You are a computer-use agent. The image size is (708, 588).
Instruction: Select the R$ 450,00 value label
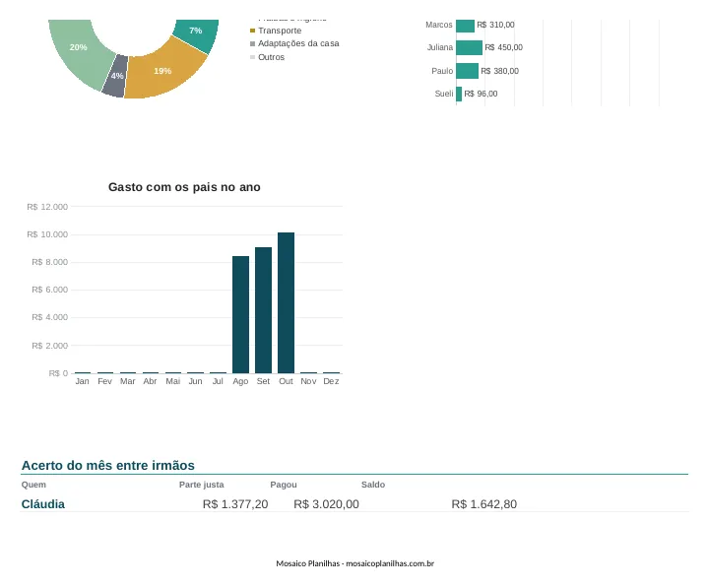503,47
